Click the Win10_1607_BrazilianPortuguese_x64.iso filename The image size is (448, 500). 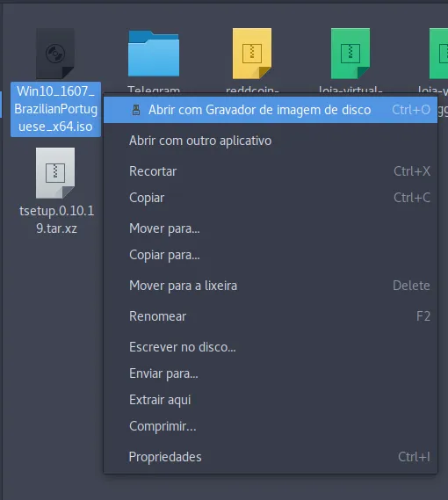[x=56, y=109]
